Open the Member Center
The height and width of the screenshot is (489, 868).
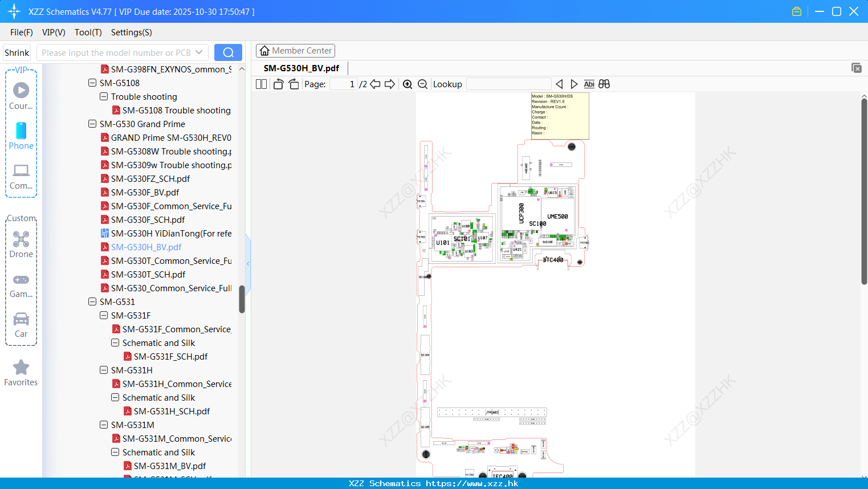point(295,51)
